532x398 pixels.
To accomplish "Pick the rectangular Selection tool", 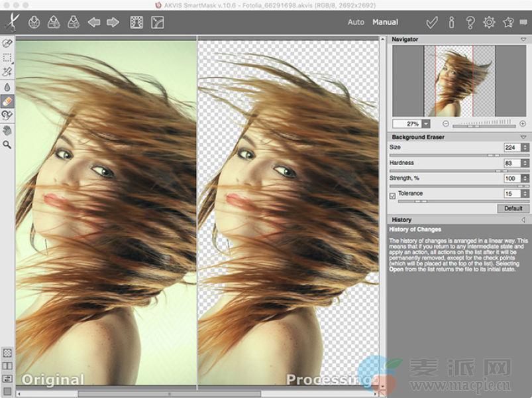I will coord(7,58).
